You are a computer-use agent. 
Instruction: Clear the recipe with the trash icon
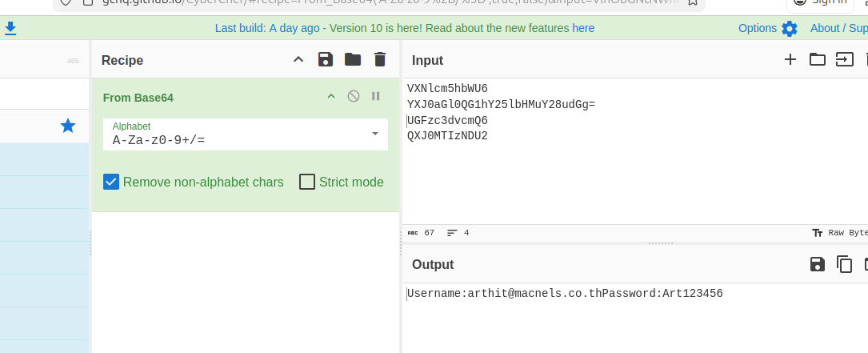[380, 59]
